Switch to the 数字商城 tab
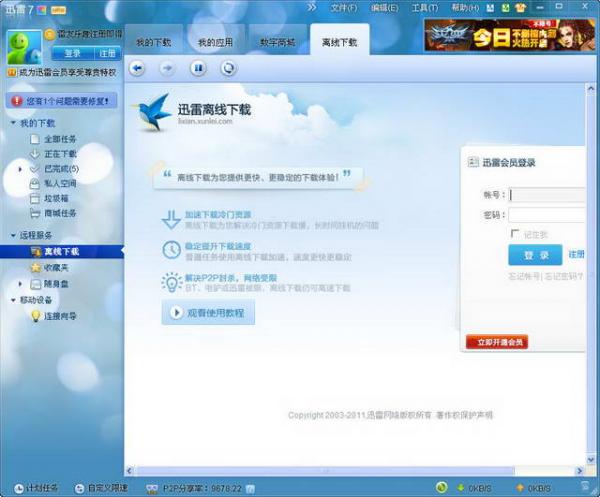The height and width of the screenshot is (497, 600). [277, 42]
